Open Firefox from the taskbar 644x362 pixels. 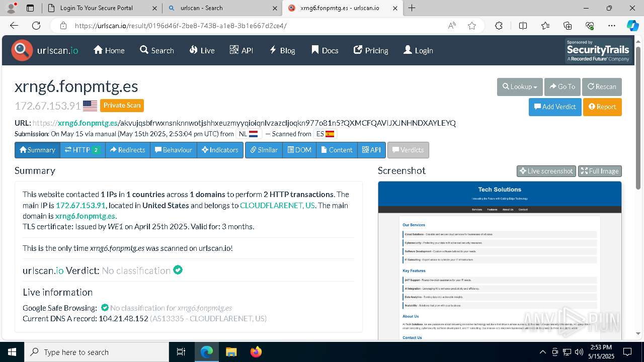click(256, 352)
